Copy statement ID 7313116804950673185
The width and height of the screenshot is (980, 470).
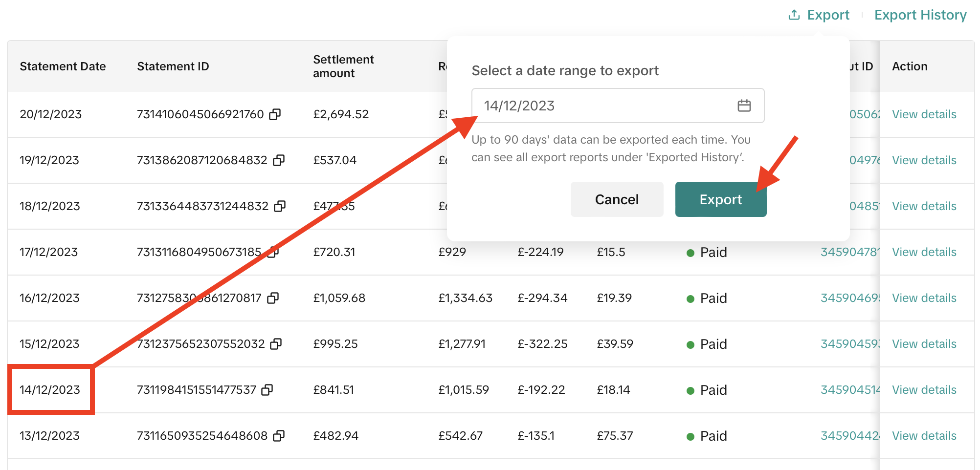tap(274, 252)
